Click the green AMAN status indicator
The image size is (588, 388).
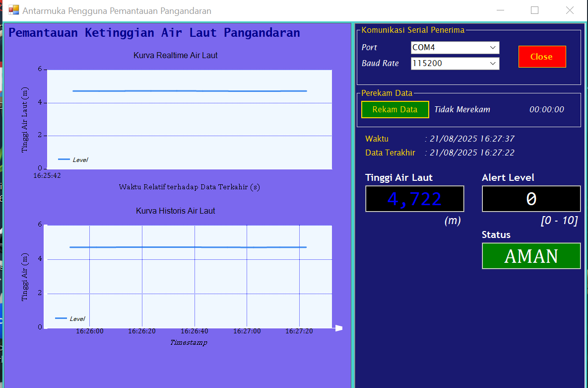(x=531, y=256)
